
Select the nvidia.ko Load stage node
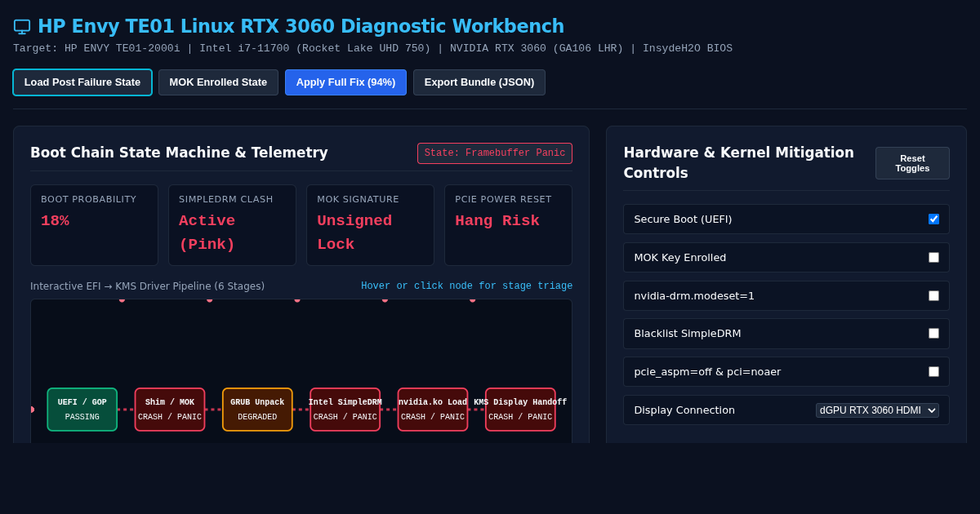tap(433, 410)
